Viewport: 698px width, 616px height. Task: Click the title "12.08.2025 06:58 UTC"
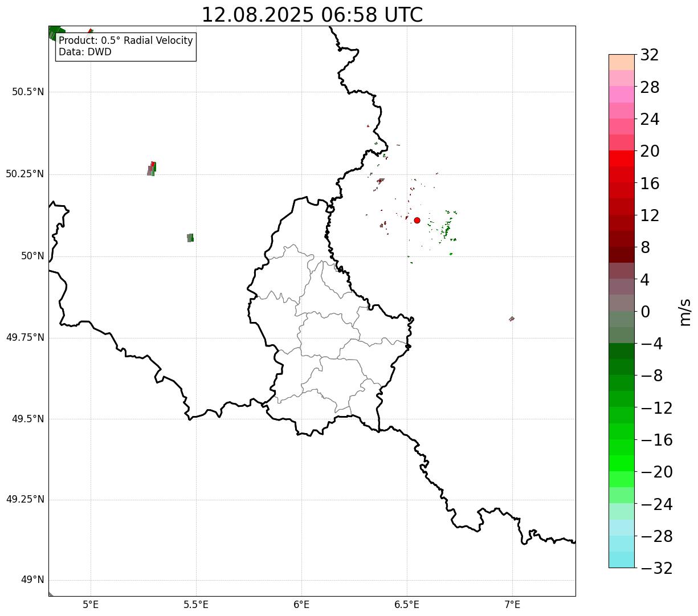click(x=312, y=15)
